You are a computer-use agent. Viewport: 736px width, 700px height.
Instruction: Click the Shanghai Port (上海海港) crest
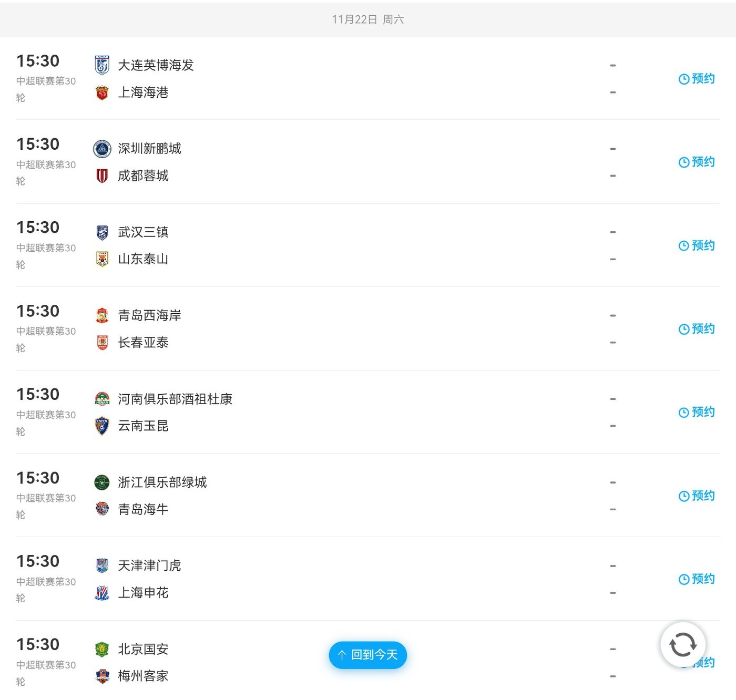click(102, 92)
